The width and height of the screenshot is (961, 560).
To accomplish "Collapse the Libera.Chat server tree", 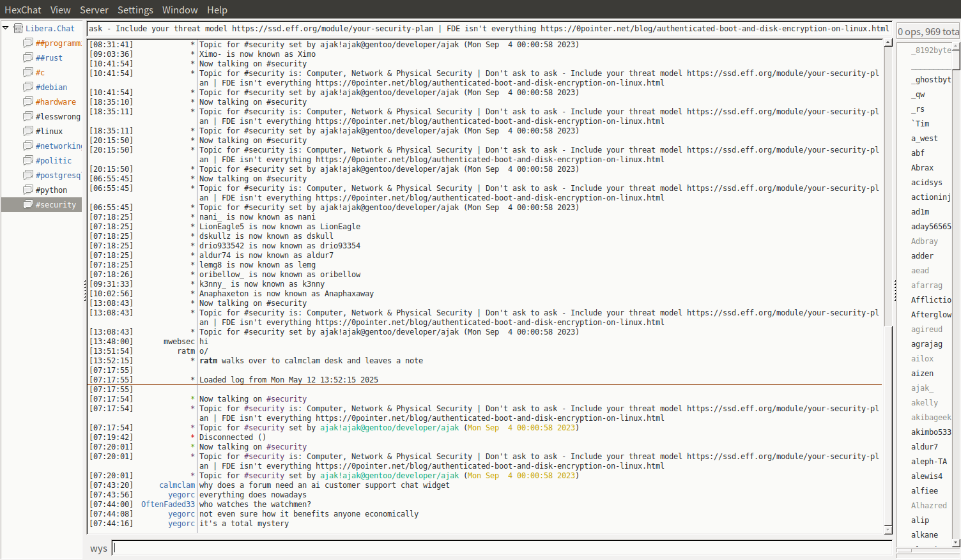I will click(6, 28).
